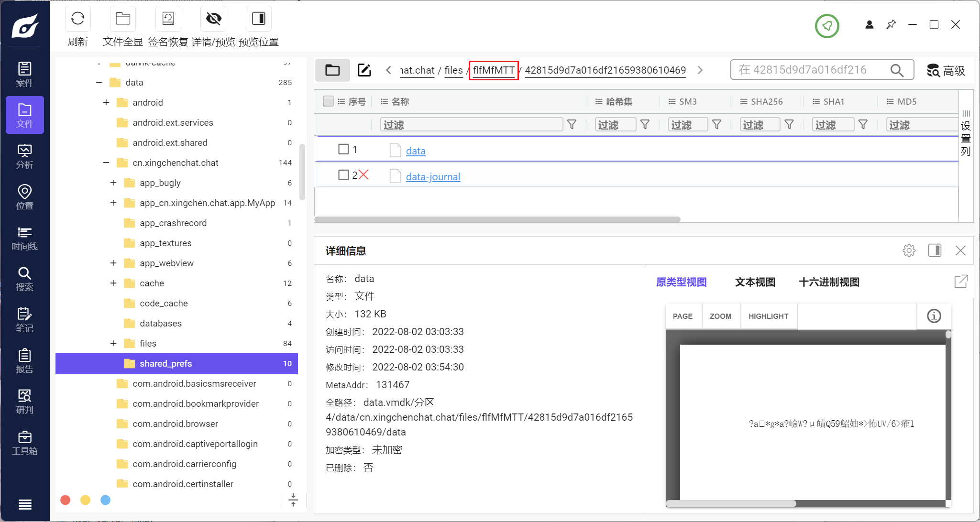
Task: Click the 名称 filter input field
Action: pos(472,125)
